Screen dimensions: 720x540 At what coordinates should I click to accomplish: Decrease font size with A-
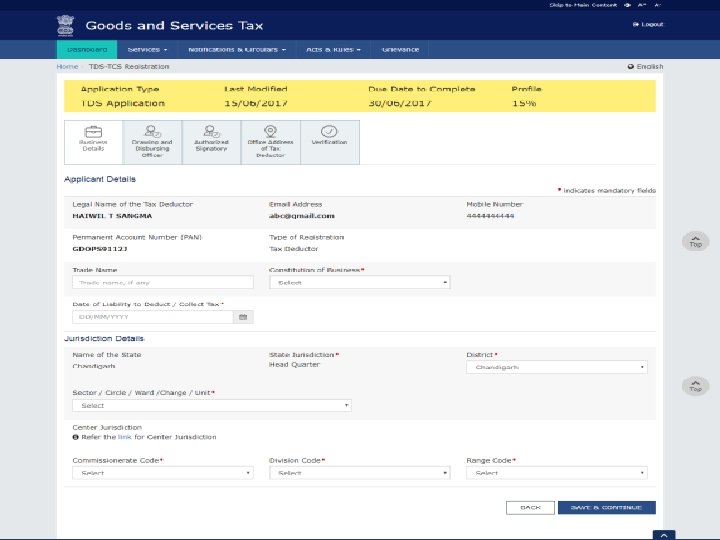pos(658,5)
